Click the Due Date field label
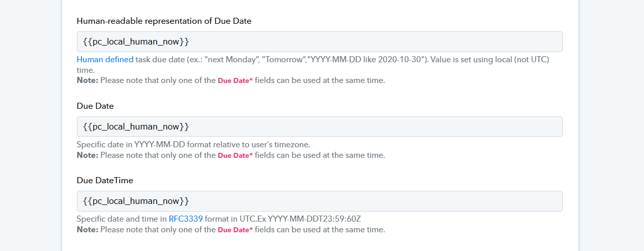Viewport: 644px width, 251px height. (x=95, y=106)
